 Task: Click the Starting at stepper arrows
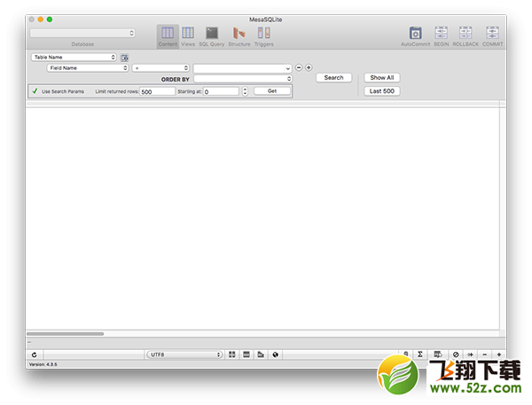(245, 91)
